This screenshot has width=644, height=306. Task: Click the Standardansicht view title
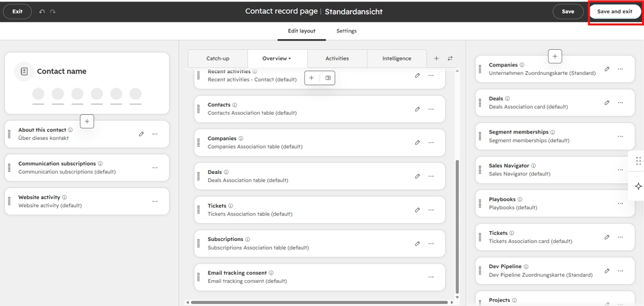pos(354,11)
